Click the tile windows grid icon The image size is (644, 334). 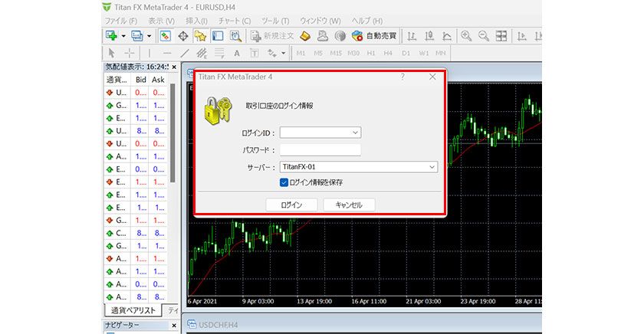[x=501, y=36]
